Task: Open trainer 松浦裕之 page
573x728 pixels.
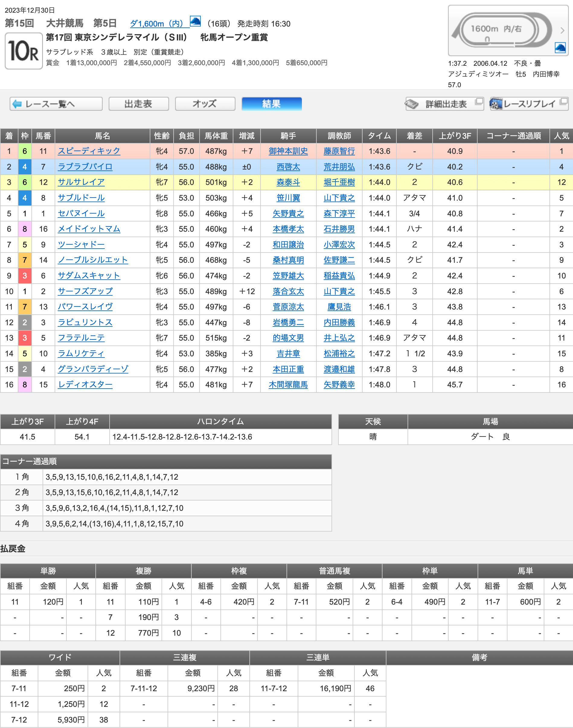Action: point(339,354)
